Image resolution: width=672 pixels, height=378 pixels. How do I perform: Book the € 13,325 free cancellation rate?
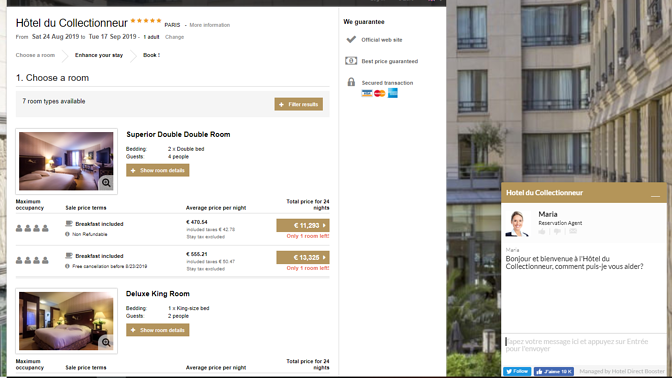click(x=303, y=258)
